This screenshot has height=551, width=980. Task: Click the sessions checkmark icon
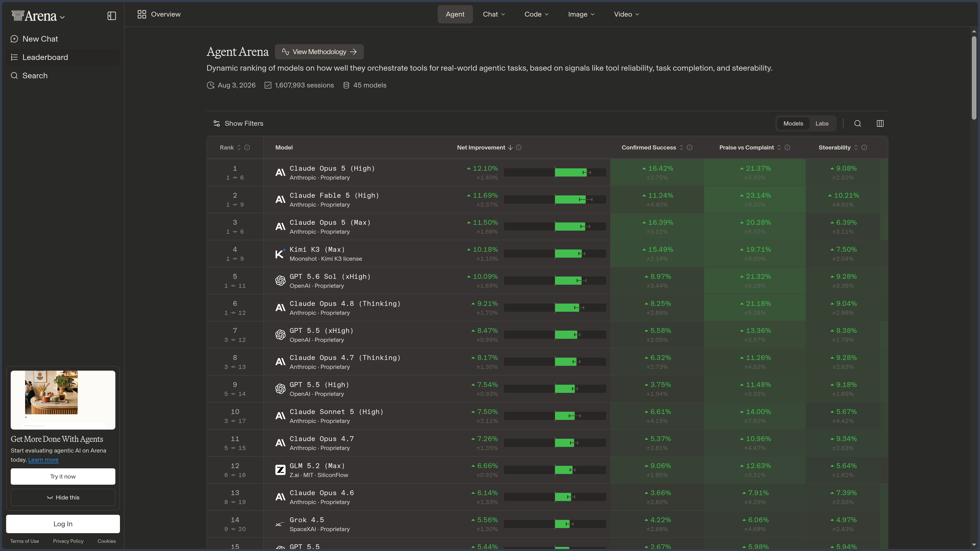(x=268, y=85)
